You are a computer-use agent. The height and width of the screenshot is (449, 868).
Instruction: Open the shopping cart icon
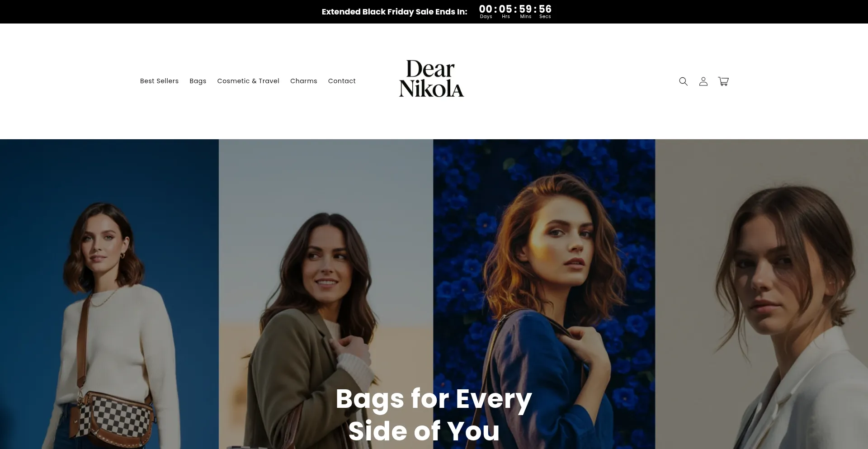tap(723, 81)
